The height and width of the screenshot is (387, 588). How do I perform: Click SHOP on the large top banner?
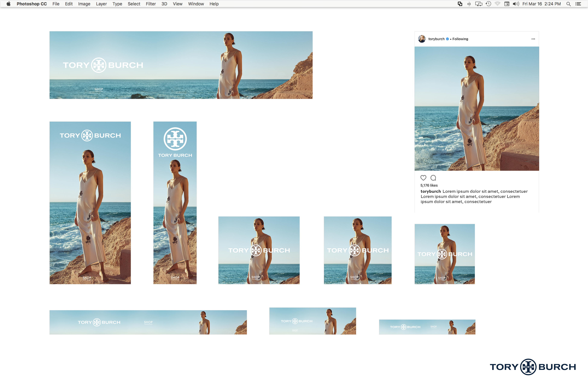tap(99, 89)
